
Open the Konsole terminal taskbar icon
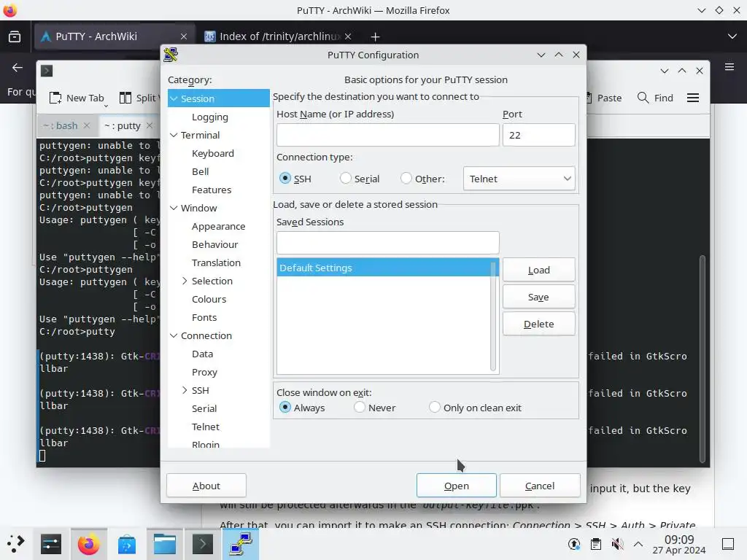(x=203, y=544)
